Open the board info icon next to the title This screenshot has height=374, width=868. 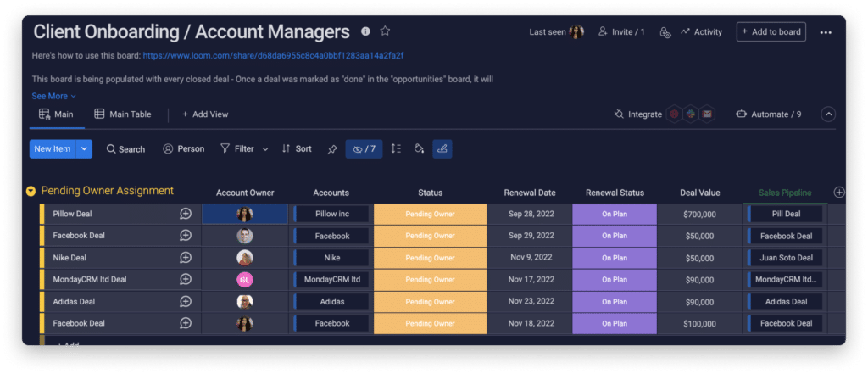[365, 31]
